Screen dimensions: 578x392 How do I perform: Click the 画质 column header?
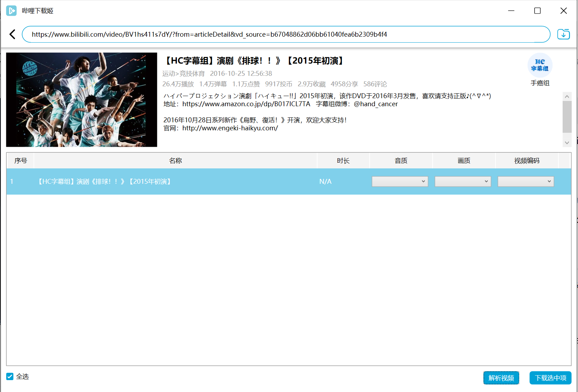464,161
